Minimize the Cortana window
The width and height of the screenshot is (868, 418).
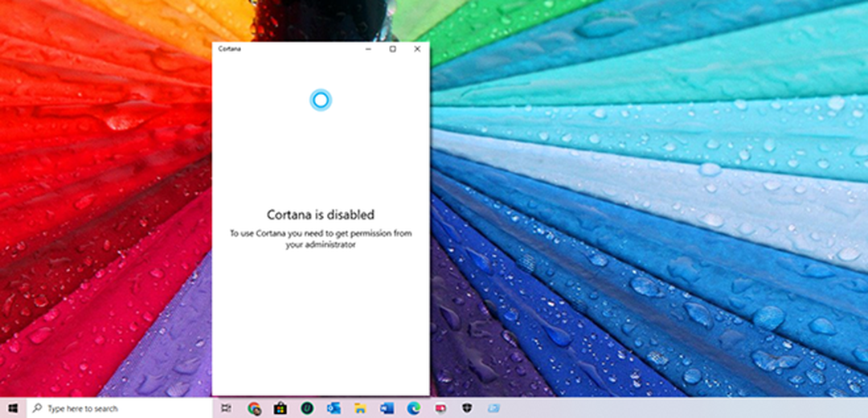[368, 49]
